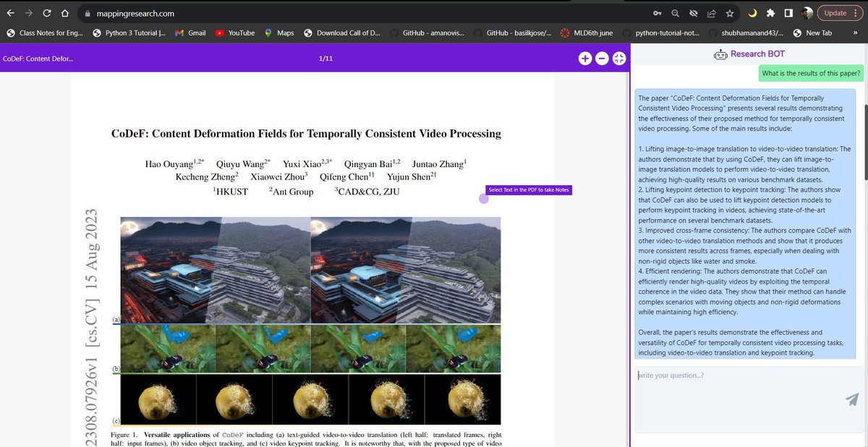
Task: Click figure row (c) keypoint tracking image
Action: pos(310,398)
